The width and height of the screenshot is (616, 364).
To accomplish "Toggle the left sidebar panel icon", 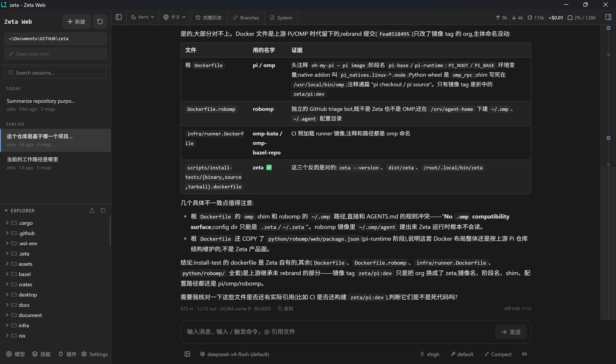I will click(x=118, y=17).
